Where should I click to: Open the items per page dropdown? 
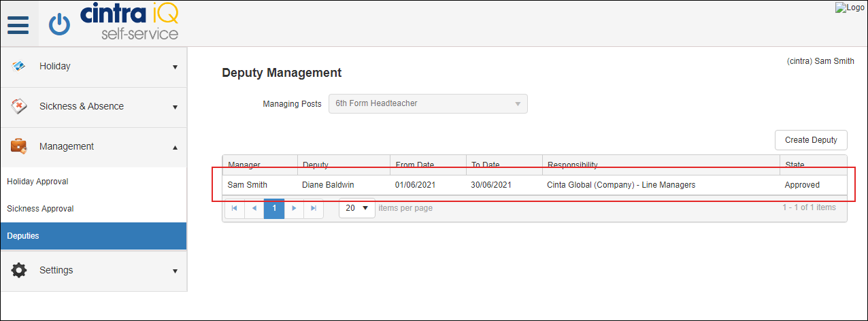357,208
